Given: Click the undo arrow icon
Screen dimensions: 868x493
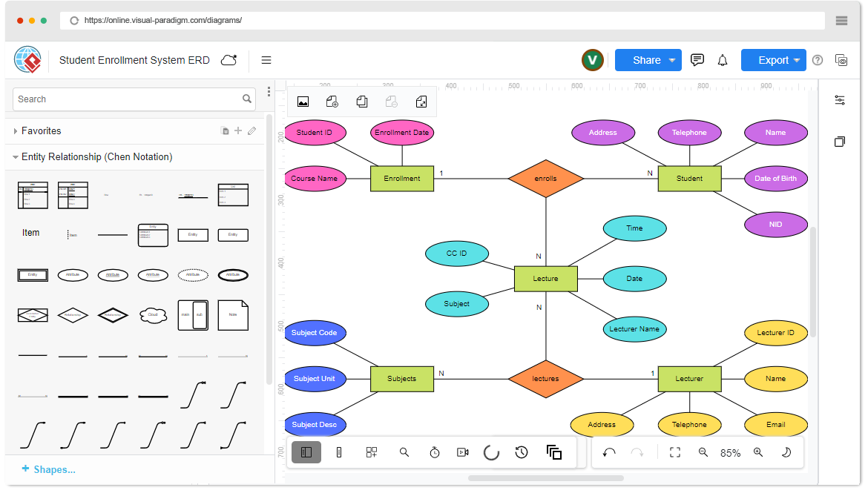Looking at the screenshot, I should (x=609, y=452).
